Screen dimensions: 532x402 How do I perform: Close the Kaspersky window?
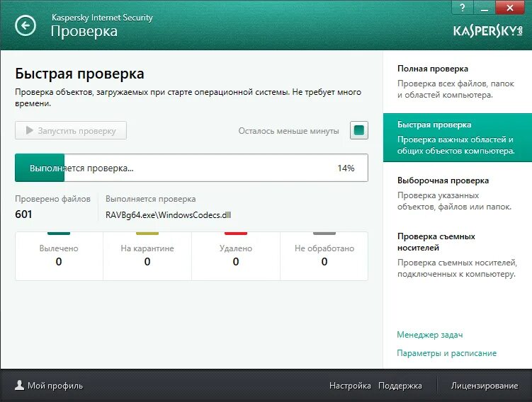click(509, 8)
